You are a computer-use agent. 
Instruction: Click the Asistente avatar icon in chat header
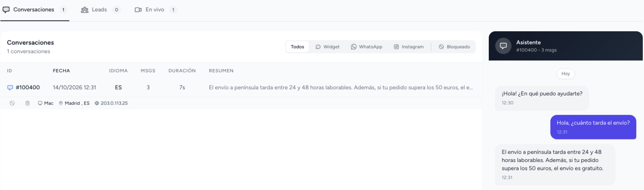pyautogui.click(x=503, y=46)
